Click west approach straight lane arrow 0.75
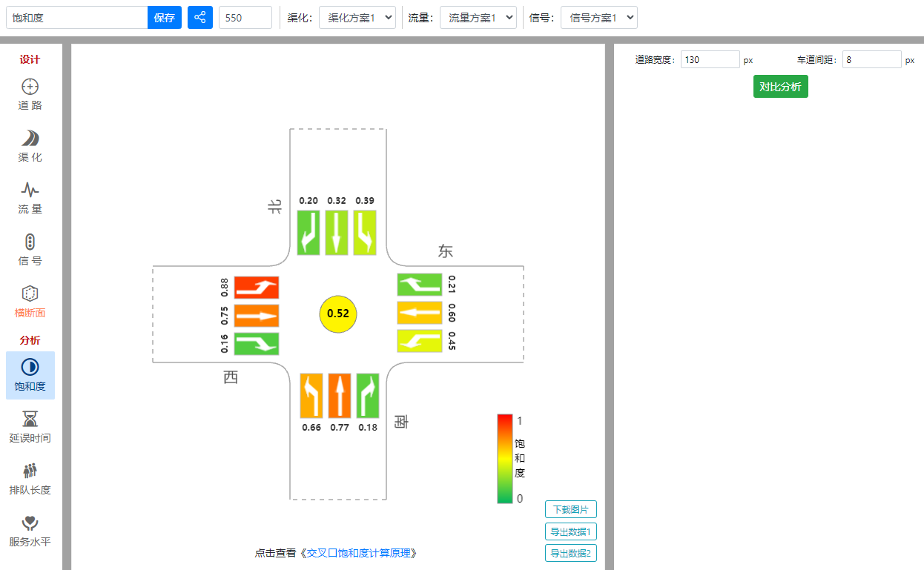This screenshot has height=570, width=924. pyautogui.click(x=257, y=316)
